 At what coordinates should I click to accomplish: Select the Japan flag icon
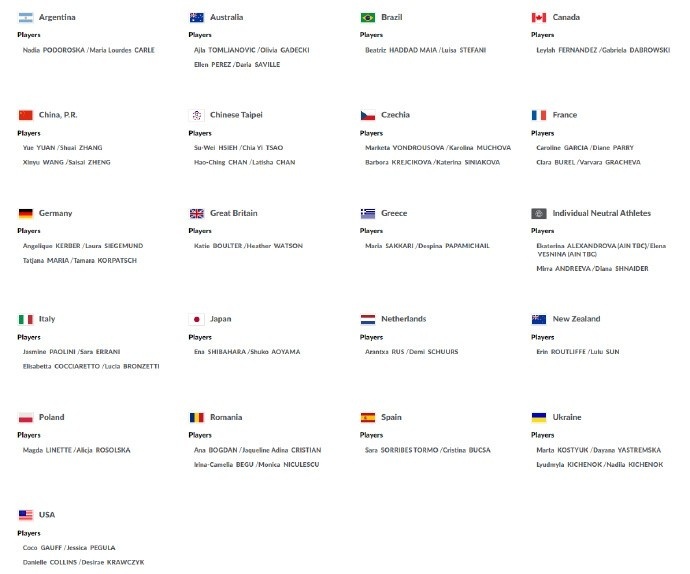point(197,319)
